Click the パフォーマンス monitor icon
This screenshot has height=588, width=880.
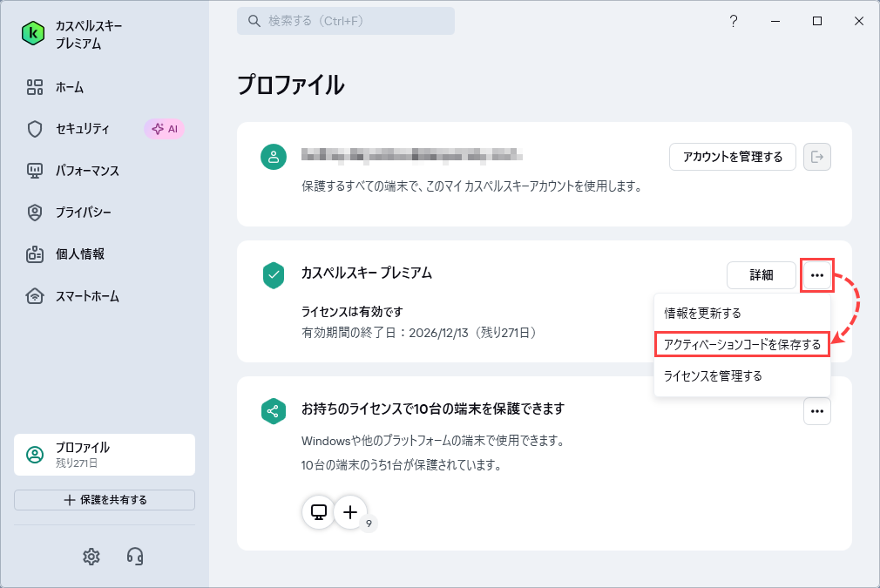pos(35,171)
